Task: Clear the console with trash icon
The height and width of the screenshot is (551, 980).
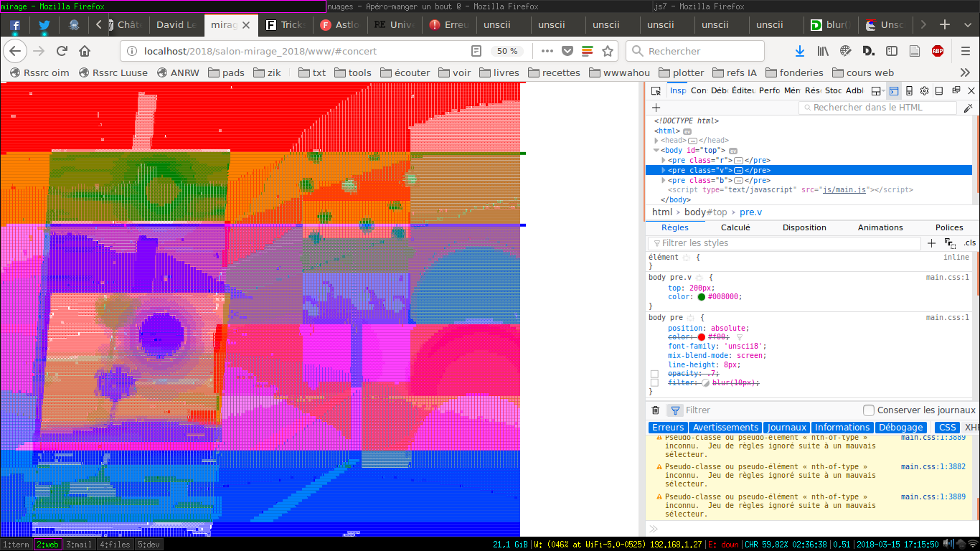Action: tap(655, 410)
